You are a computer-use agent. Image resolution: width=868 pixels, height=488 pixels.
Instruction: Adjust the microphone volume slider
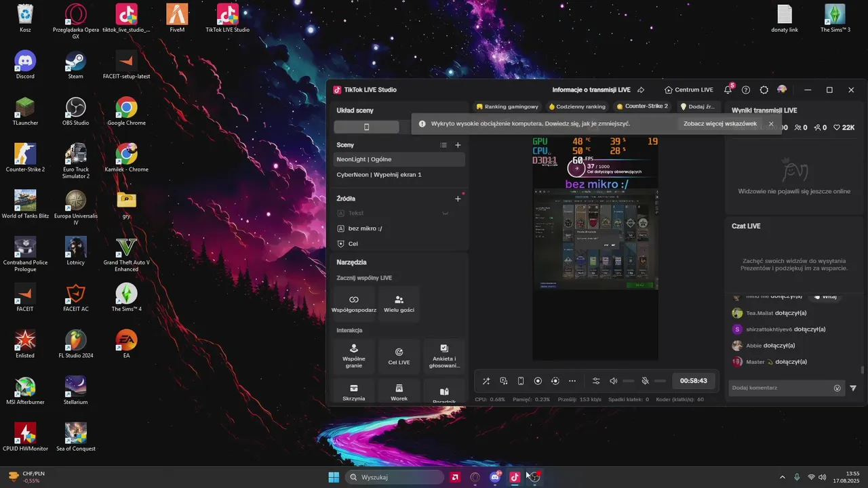click(x=660, y=381)
